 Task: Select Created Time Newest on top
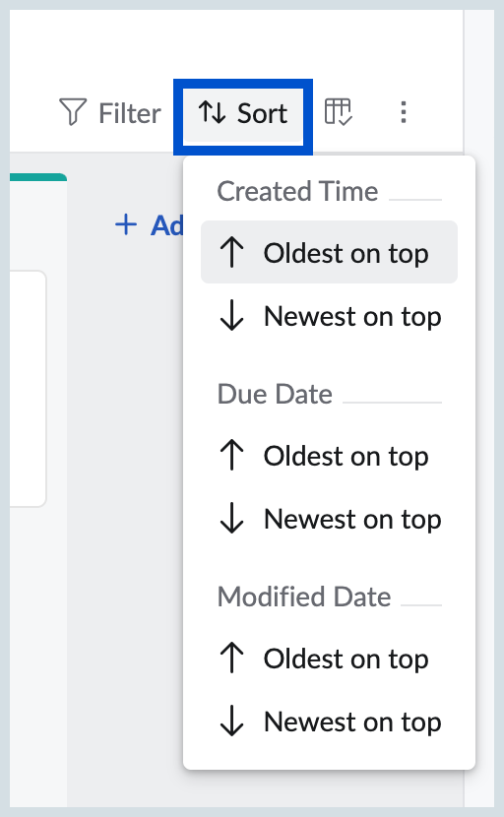(329, 316)
